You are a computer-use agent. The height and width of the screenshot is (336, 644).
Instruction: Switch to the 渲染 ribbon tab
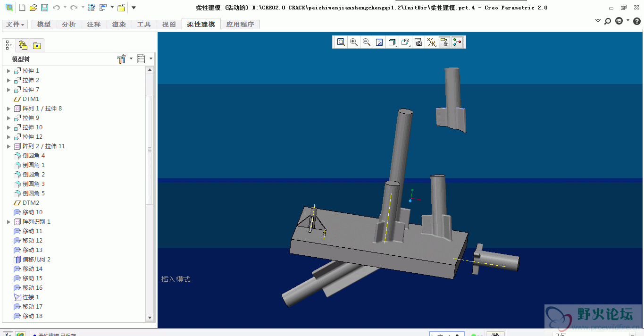pos(119,24)
